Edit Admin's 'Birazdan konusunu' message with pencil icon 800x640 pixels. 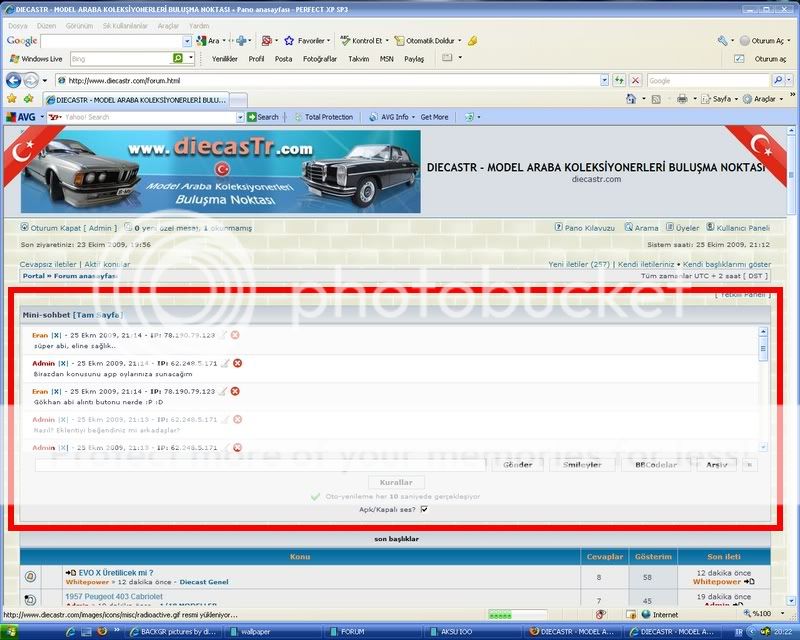click(225, 363)
